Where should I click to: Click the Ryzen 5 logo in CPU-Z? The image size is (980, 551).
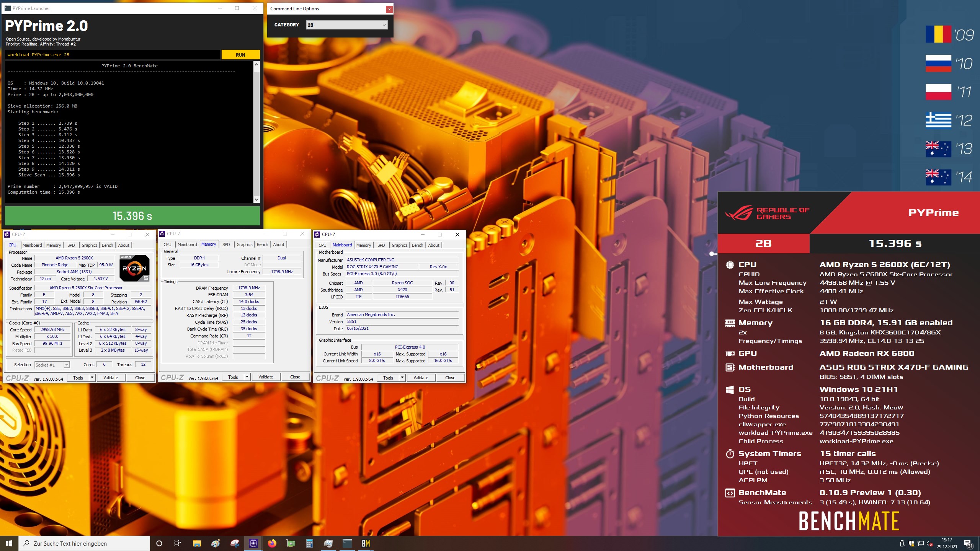click(134, 268)
